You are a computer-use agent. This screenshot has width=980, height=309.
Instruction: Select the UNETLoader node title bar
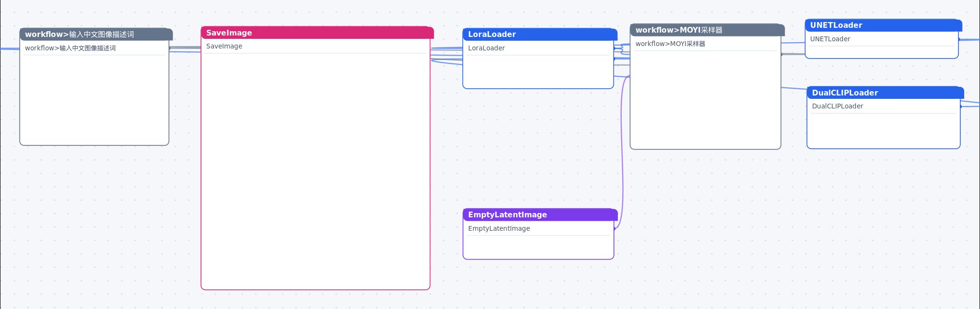coord(883,25)
